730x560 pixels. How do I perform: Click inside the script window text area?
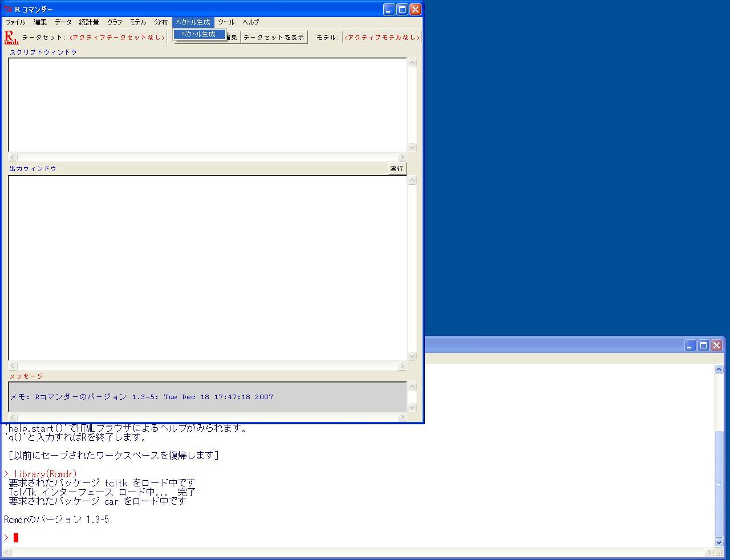(x=207, y=104)
